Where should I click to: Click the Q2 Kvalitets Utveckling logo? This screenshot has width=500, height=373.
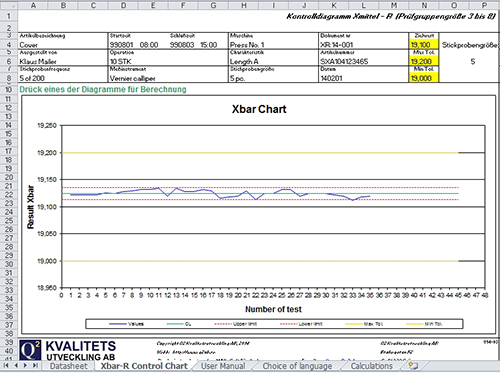click(68, 350)
